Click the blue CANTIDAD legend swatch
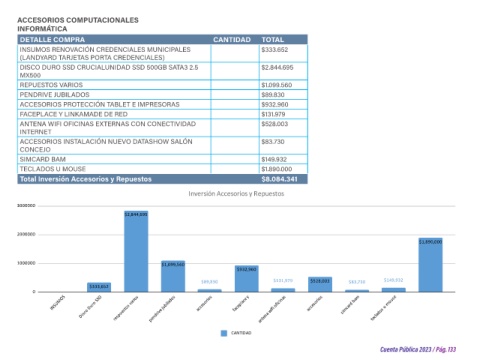 click(224, 333)
